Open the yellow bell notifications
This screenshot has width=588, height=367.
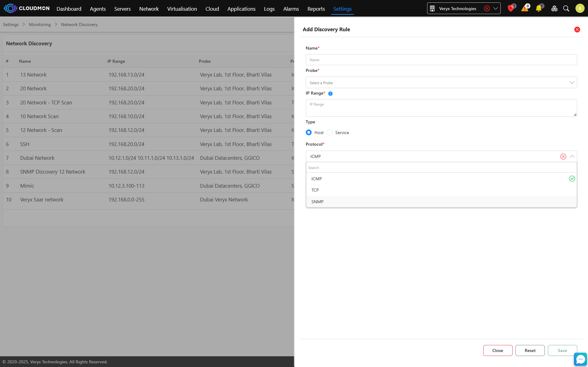tap(539, 9)
